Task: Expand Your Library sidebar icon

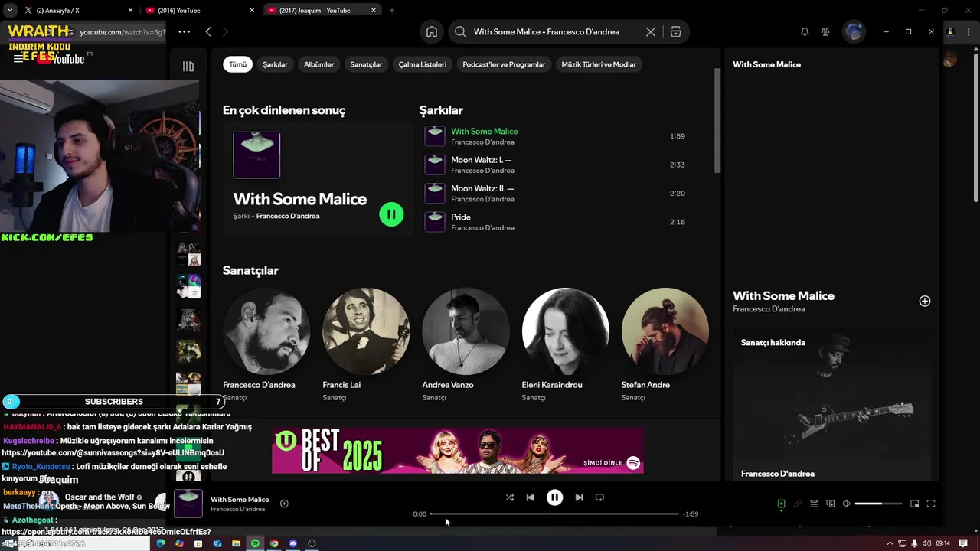Action: point(188,66)
